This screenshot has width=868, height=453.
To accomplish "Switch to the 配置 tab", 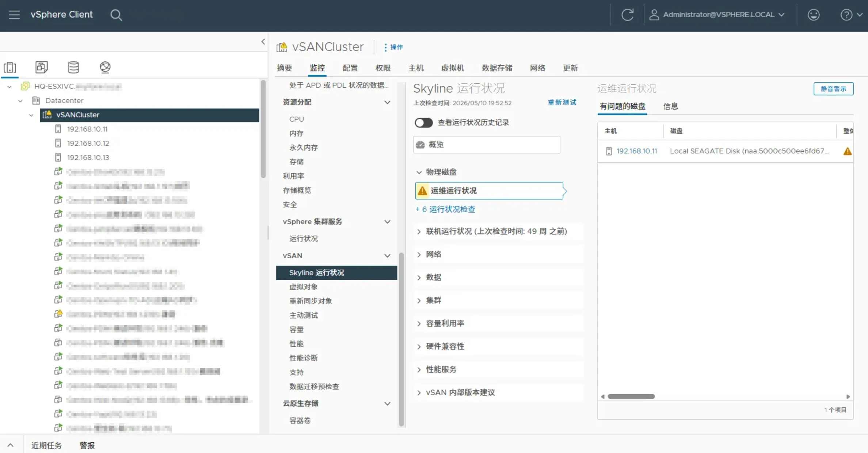I will point(350,68).
